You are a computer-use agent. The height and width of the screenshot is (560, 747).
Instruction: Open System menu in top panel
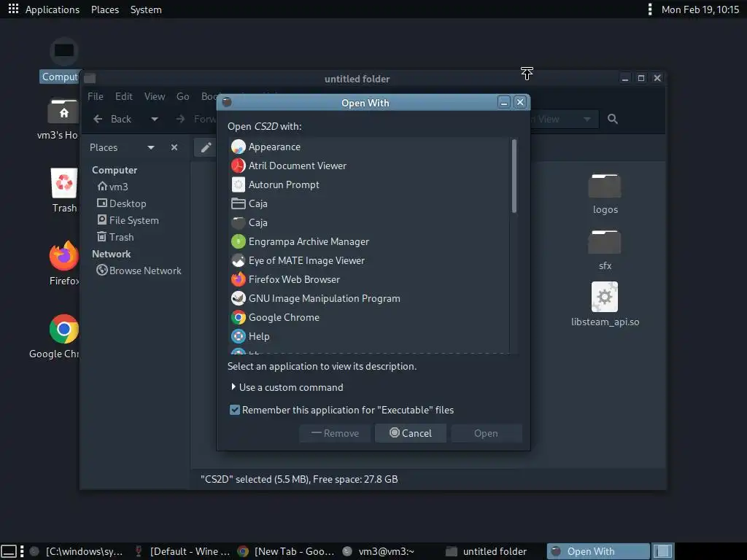146,9
